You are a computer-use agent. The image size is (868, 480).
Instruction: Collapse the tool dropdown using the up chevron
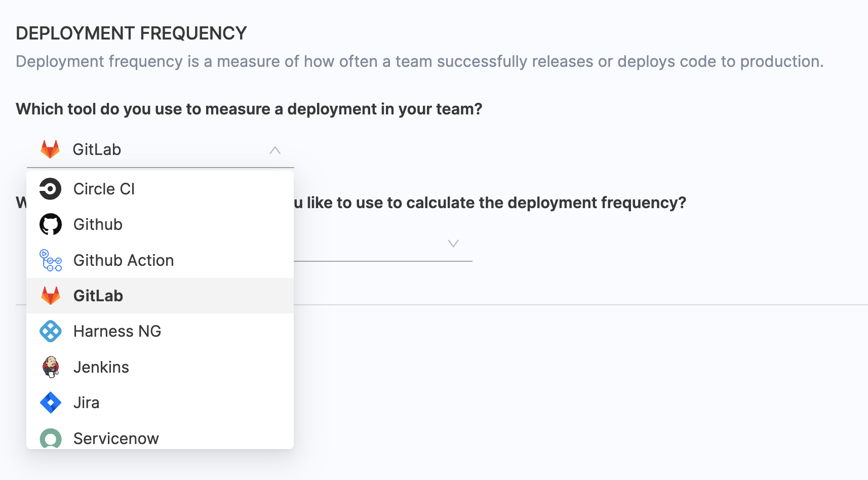(x=275, y=150)
